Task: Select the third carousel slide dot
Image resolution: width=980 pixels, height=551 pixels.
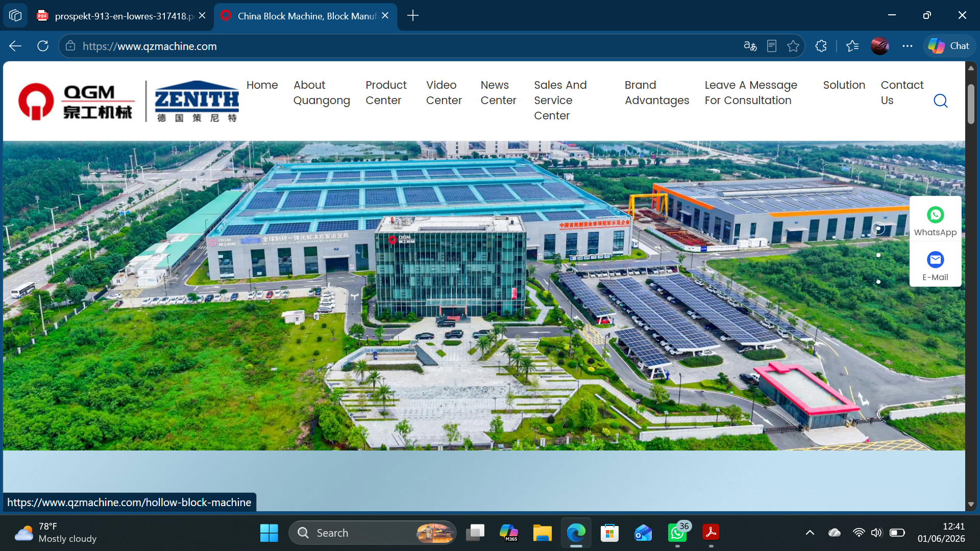Action: (878, 282)
